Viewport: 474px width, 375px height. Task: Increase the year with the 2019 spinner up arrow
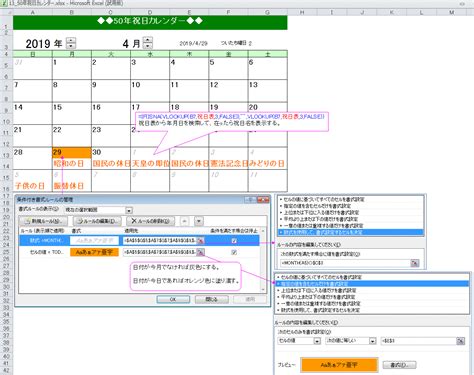(x=71, y=40)
